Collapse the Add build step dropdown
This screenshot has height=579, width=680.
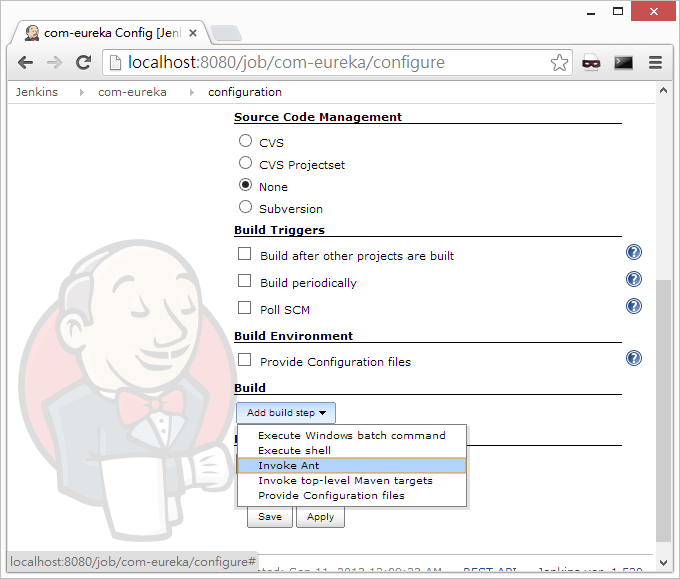286,413
